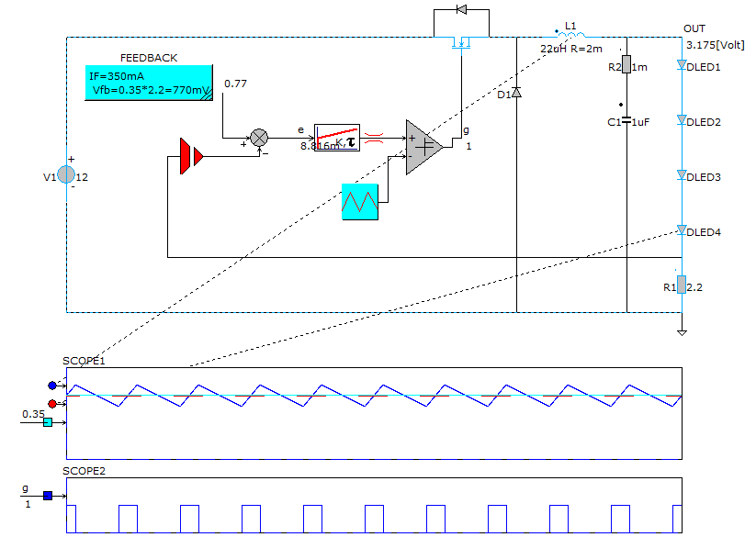Screen dimensions: 756x537
Task: Select the triangular wave generator block
Action: [x=360, y=202]
